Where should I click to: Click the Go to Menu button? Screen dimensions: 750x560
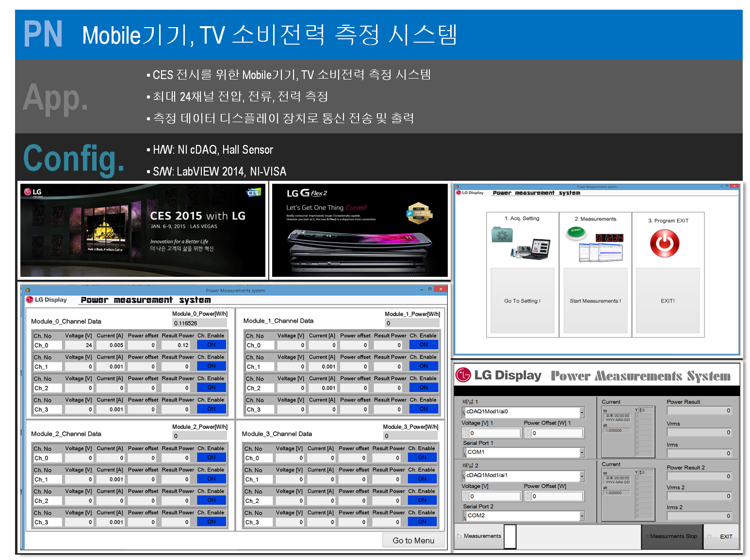pyautogui.click(x=413, y=540)
